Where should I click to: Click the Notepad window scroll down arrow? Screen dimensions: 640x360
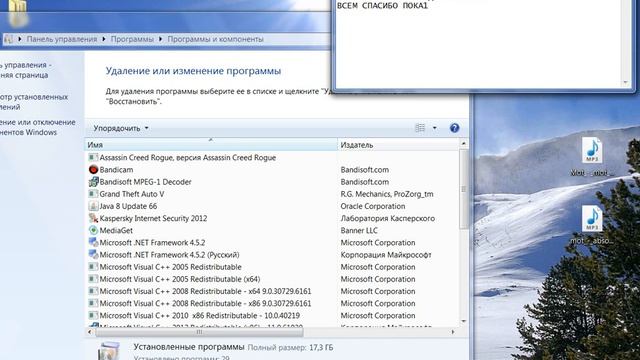[x=626, y=83]
